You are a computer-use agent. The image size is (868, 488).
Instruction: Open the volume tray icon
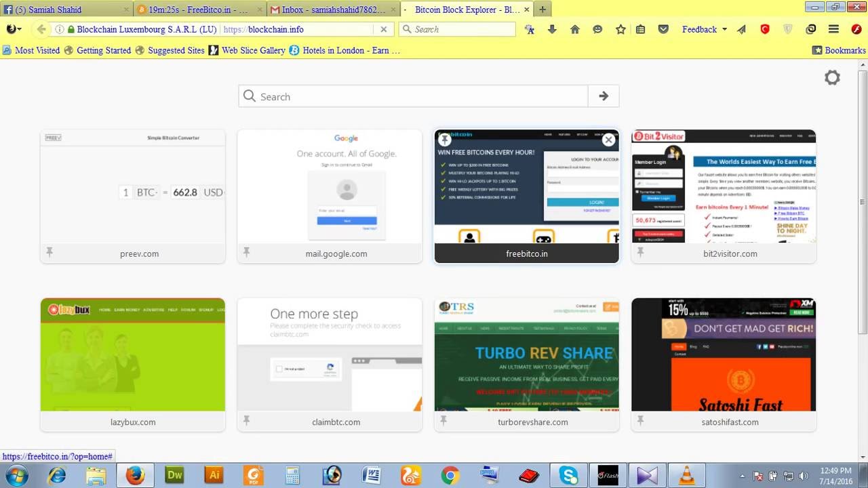tap(804, 476)
